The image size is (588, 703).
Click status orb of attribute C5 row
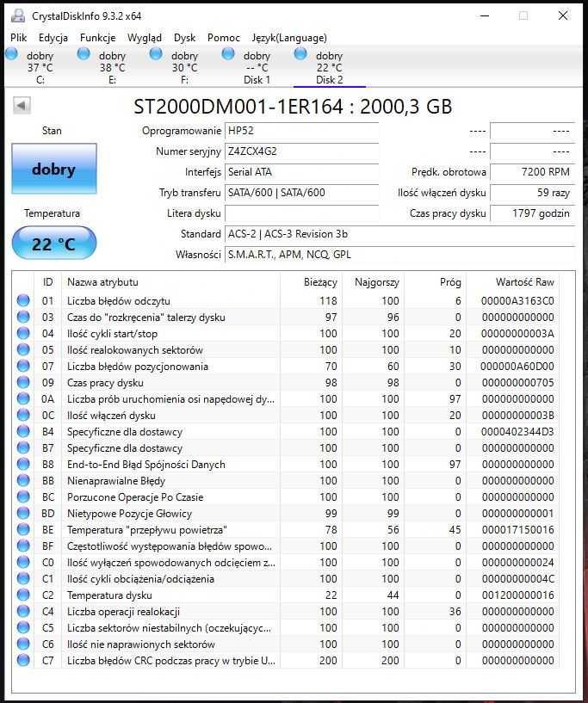[23, 627]
